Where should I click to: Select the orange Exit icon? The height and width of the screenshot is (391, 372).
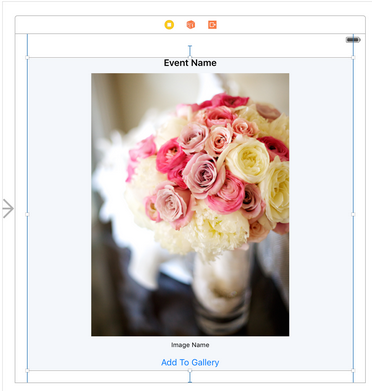pyautogui.click(x=212, y=25)
